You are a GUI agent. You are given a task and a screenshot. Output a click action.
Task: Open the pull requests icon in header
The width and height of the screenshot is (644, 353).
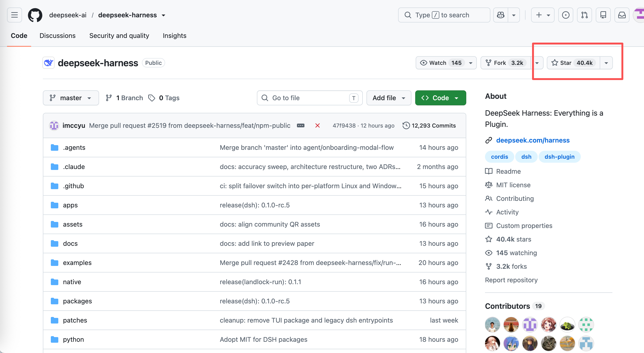(x=584, y=15)
